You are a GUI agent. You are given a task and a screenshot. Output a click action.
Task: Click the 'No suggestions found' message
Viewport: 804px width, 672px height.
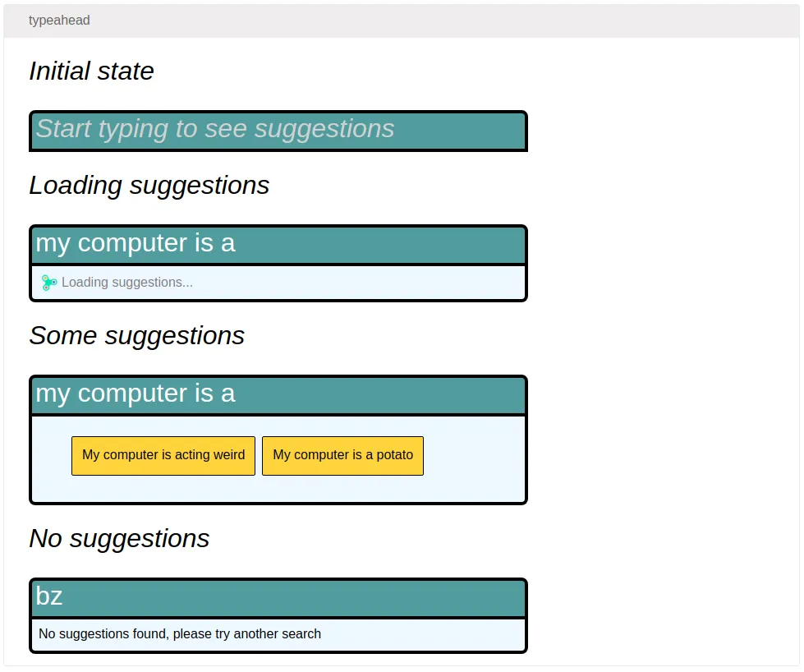click(180, 634)
